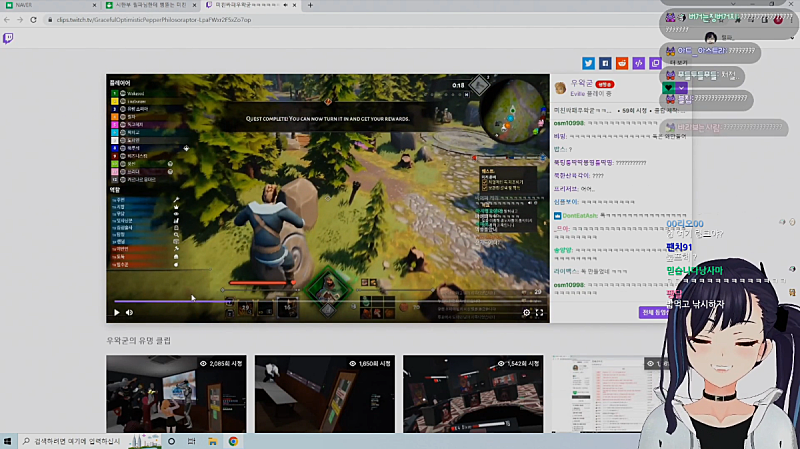
Task: Expand the purple chevron dropdown beside heart
Action: [x=681, y=88]
